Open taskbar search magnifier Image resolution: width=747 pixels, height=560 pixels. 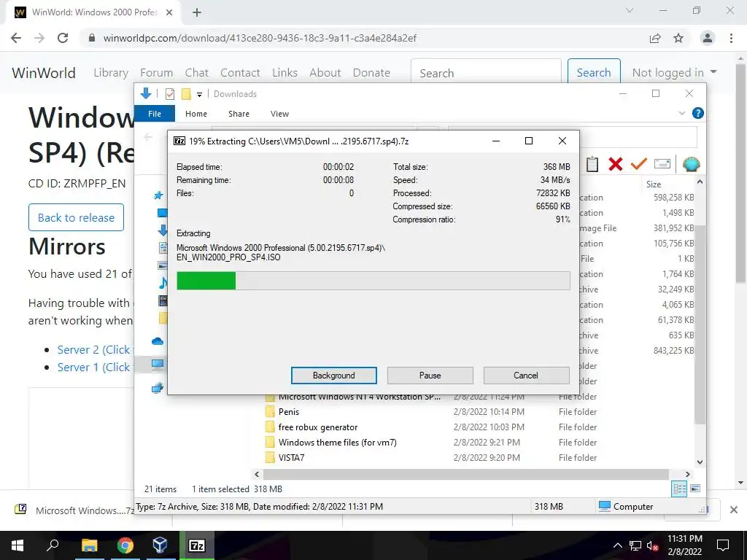[x=53, y=545]
